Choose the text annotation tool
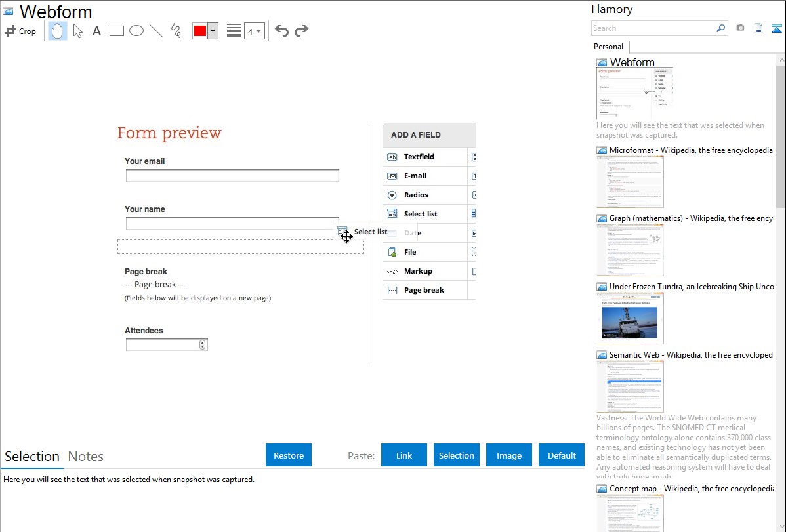Image resolution: width=786 pixels, height=532 pixels. (x=96, y=31)
